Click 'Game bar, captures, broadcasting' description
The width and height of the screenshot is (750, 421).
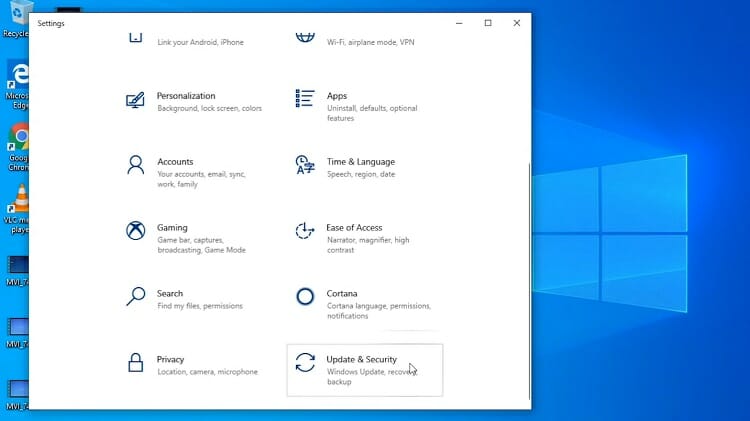pyautogui.click(x=201, y=245)
